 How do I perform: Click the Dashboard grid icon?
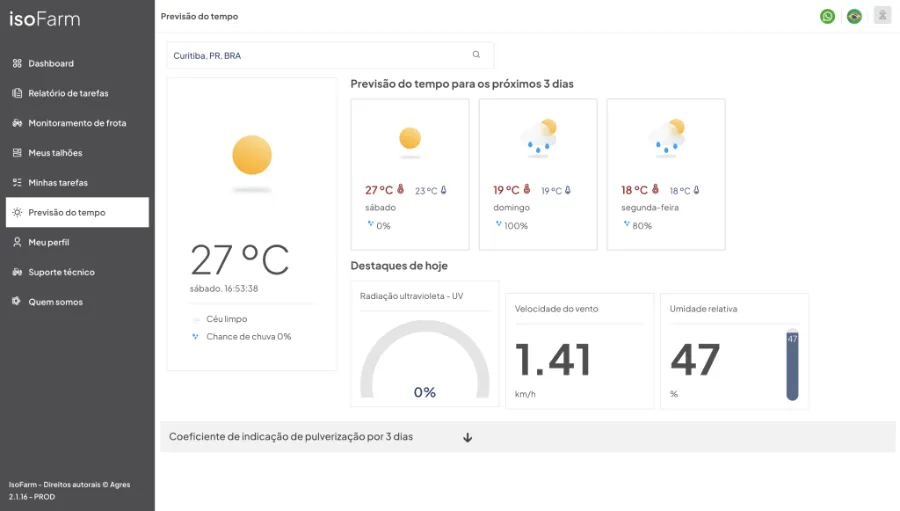pyautogui.click(x=17, y=63)
